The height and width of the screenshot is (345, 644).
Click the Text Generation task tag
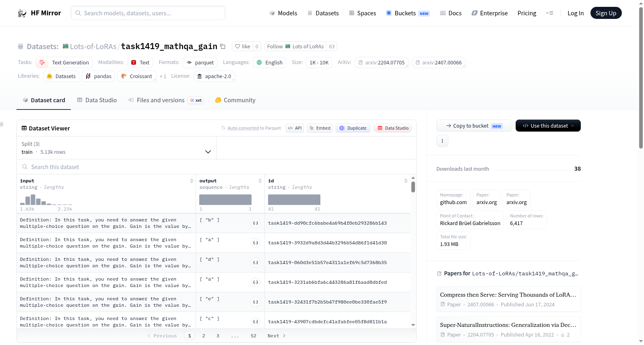64,62
